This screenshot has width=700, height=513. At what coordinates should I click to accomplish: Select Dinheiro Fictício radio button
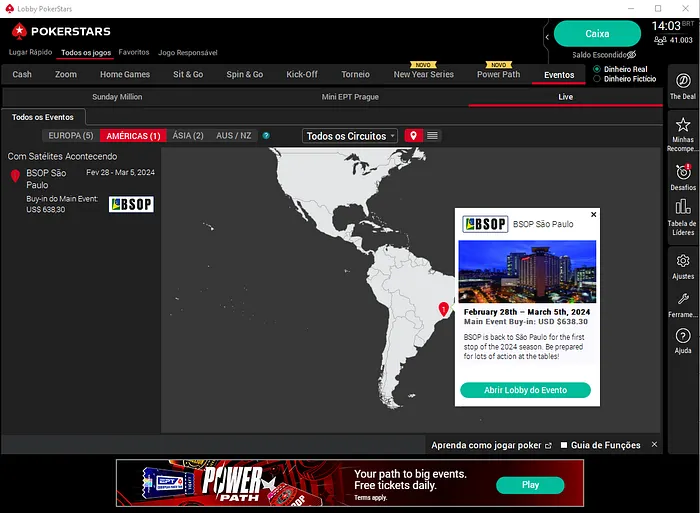[597, 79]
